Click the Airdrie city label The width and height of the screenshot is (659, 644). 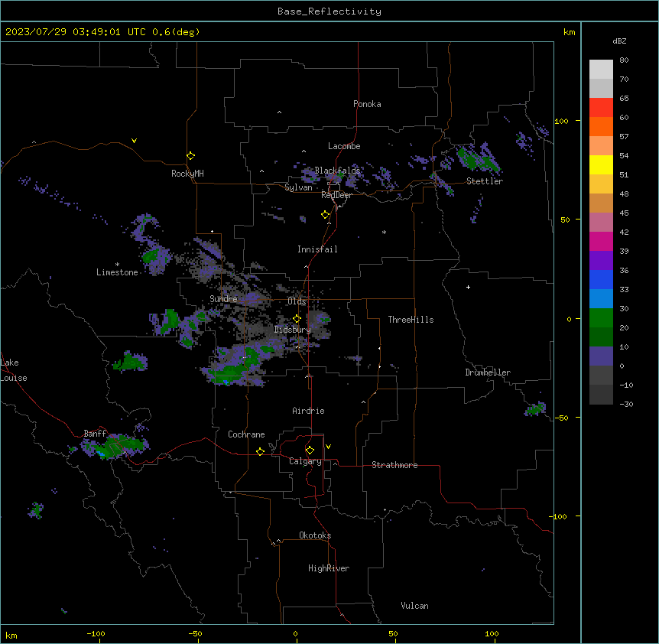pyautogui.click(x=309, y=411)
